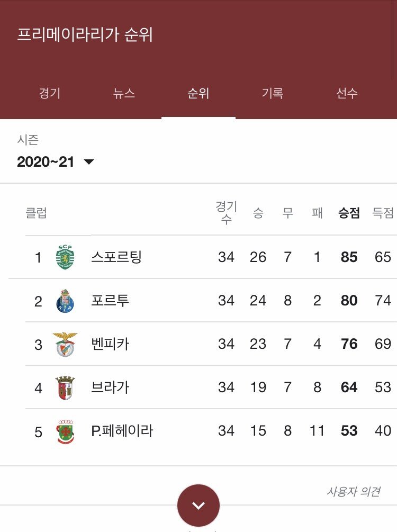Open the 포르투 team name link
397x532 pixels.
click(110, 300)
